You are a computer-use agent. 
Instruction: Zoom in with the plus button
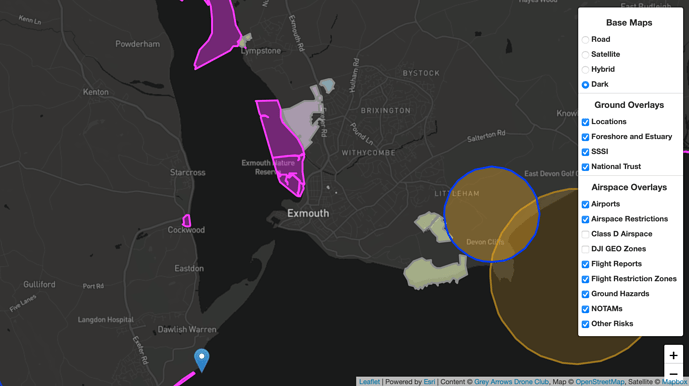(x=673, y=355)
